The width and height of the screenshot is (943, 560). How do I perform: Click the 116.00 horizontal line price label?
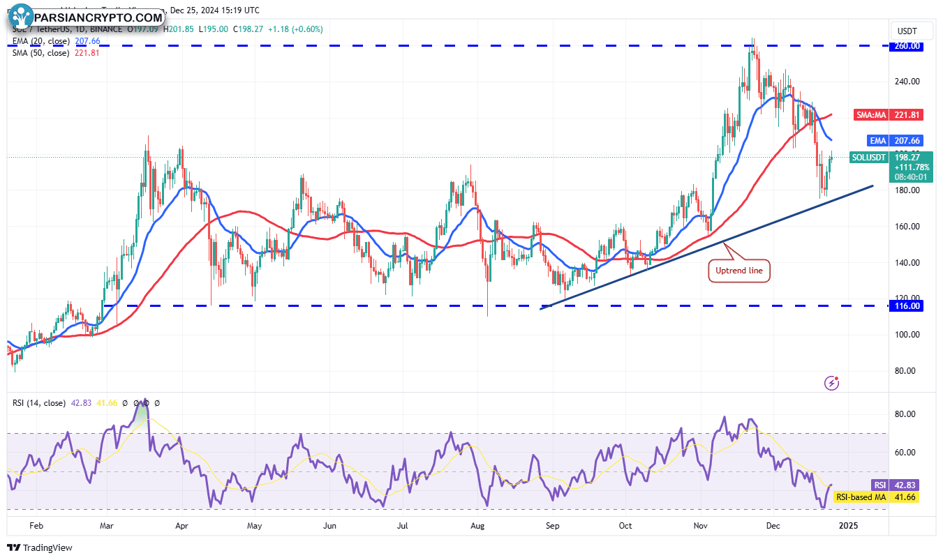[x=907, y=305]
